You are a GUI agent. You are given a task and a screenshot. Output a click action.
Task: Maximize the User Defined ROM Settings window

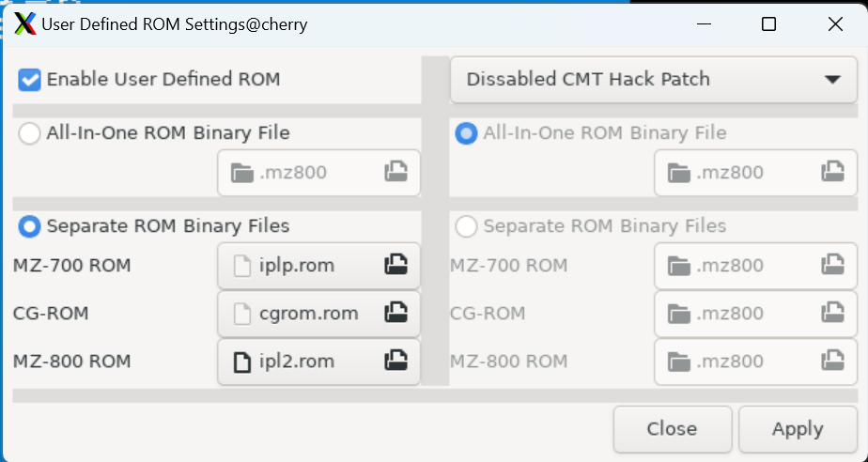click(x=769, y=24)
